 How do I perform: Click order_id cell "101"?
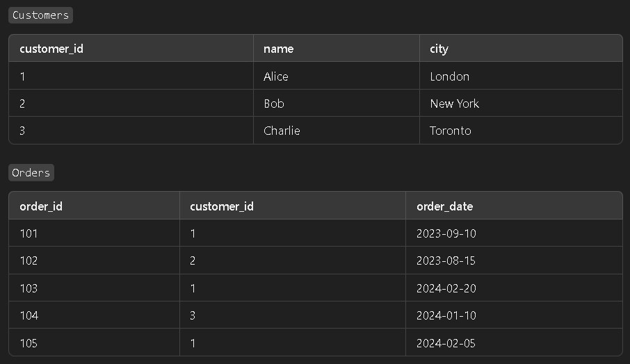94,233
